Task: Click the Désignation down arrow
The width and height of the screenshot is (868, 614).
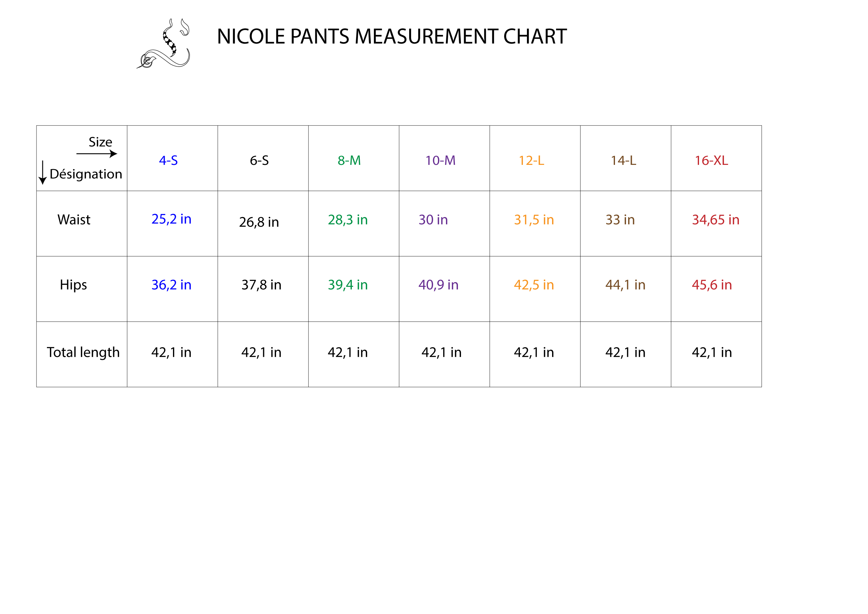Action: [x=43, y=173]
